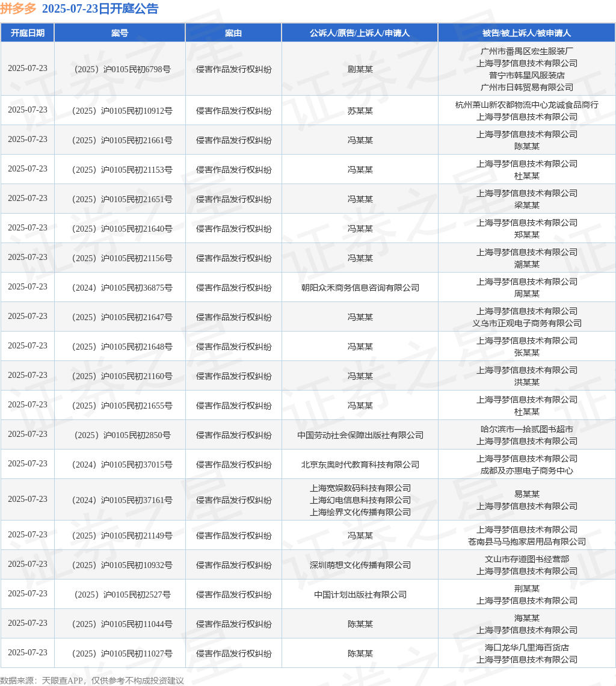Image resolution: width=616 pixels, height=686 pixels.
Task: Click plaintiff 上海幻电信息科技有限公司
Action: (360, 500)
